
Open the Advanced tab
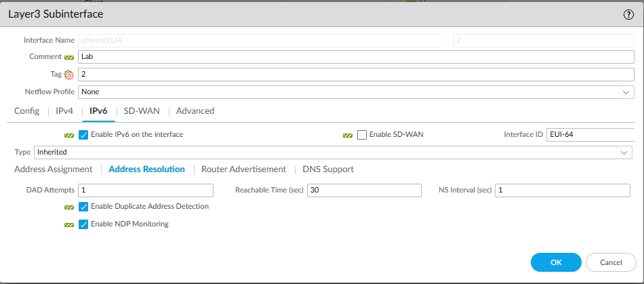(x=195, y=110)
